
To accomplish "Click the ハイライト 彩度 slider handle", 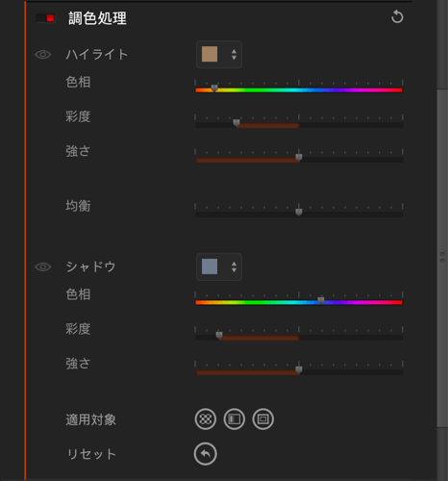I will (x=236, y=122).
